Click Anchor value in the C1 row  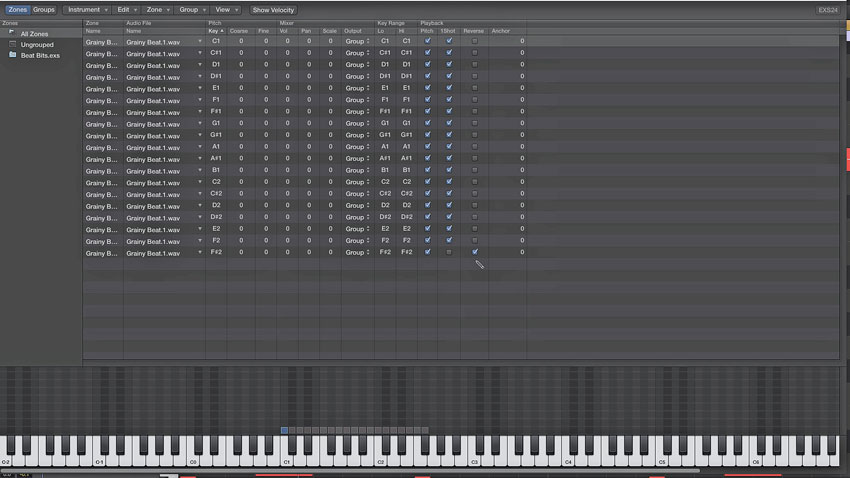[x=522, y=41]
